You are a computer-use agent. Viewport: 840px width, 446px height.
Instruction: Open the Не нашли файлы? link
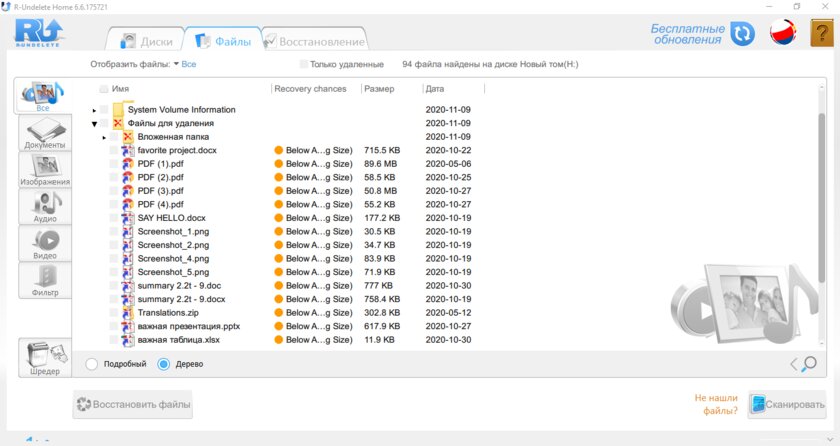tap(716, 404)
